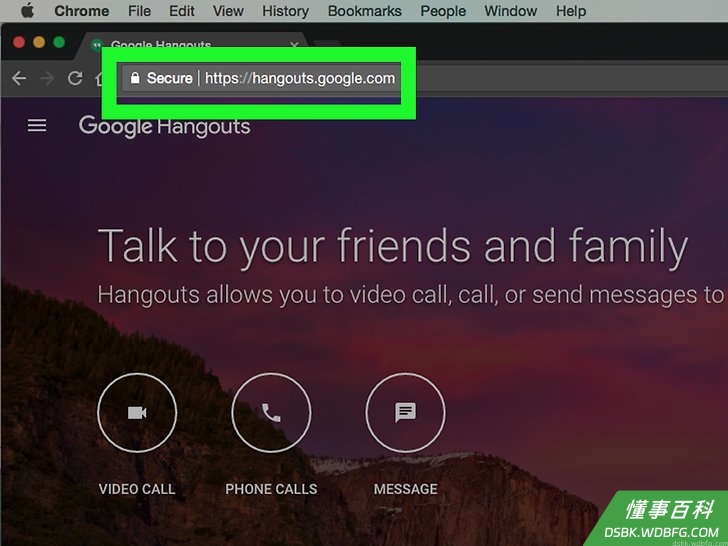Screen dimensions: 728x546
Task: Click the message bubble icon
Action: point(405,412)
